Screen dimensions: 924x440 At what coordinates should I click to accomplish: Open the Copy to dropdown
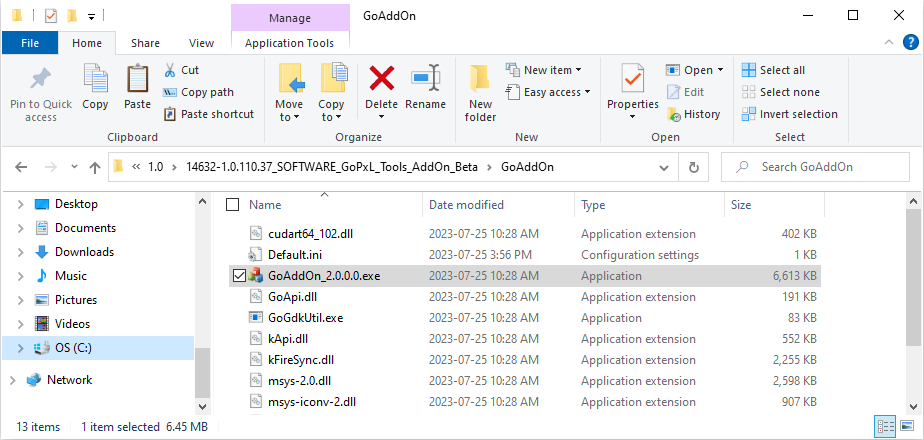(x=331, y=111)
